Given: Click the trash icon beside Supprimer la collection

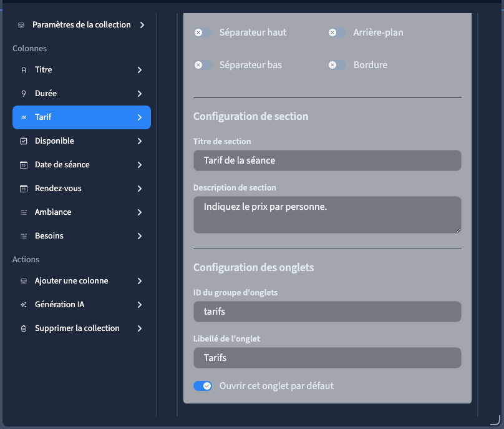Looking at the screenshot, I should (x=24, y=328).
